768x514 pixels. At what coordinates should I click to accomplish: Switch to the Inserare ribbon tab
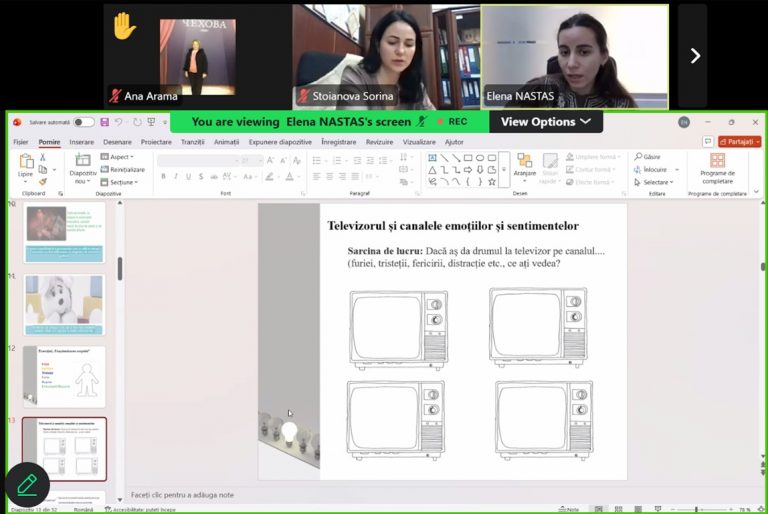pos(81,142)
